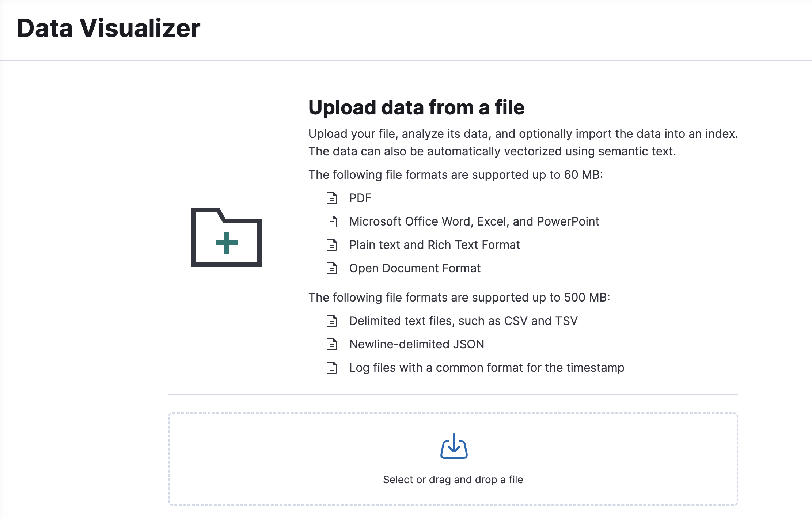Click the icon beside Log files with timestamp format
Screen dimensions: 812x519
click(x=332, y=368)
